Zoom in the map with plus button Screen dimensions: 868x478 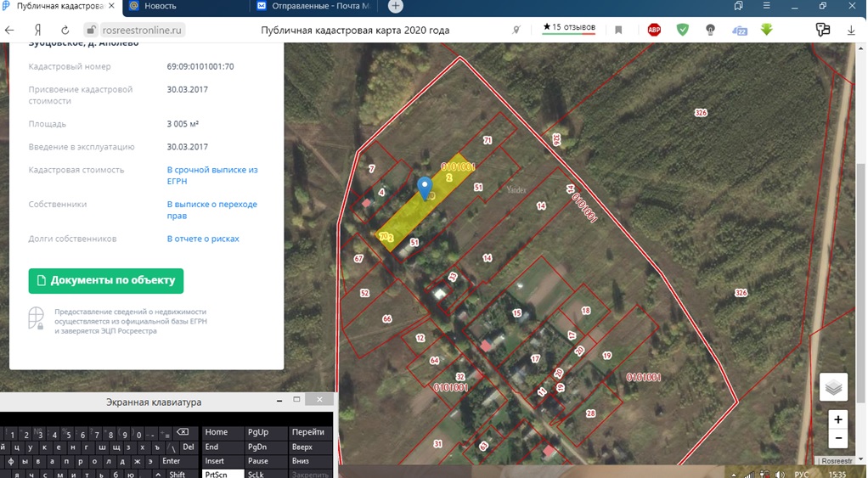(837, 420)
